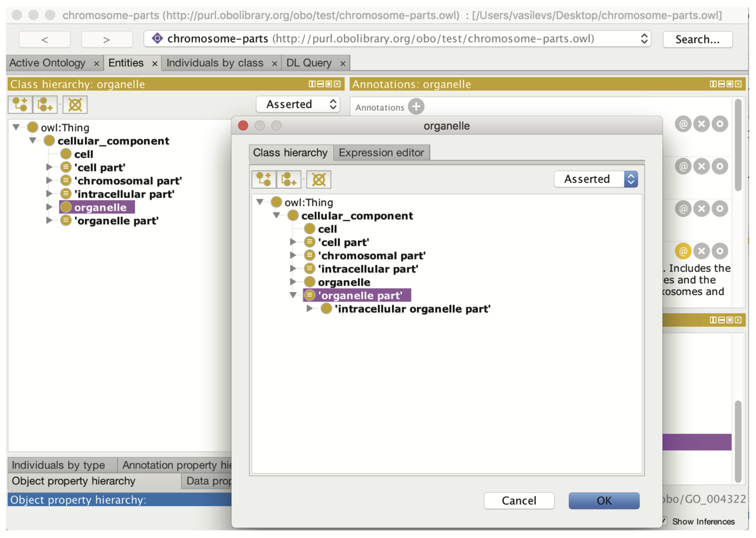756x538 pixels.
Task: Delete class icon in main Class hierarchy toolbar
Action: tap(75, 105)
